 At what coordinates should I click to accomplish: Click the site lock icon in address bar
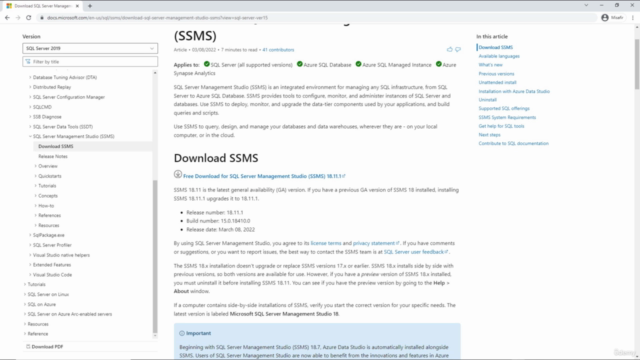click(x=41, y=18)
